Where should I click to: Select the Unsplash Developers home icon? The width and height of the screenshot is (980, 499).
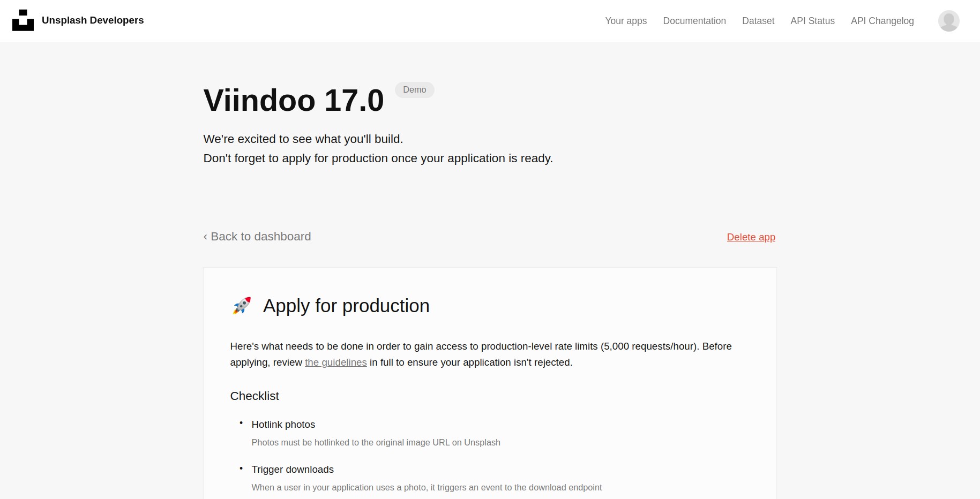pyautogui.click(x=22, y=20)
